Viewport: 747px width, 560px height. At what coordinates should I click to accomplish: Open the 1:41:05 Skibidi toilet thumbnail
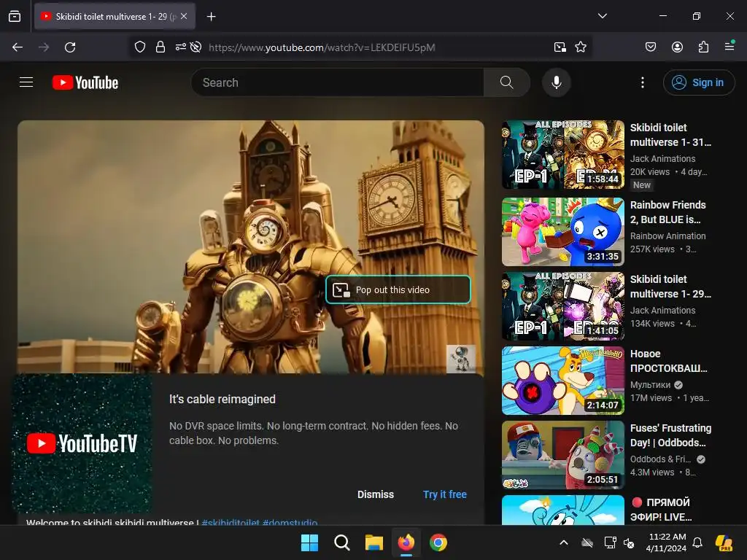[x=562, y=306]
